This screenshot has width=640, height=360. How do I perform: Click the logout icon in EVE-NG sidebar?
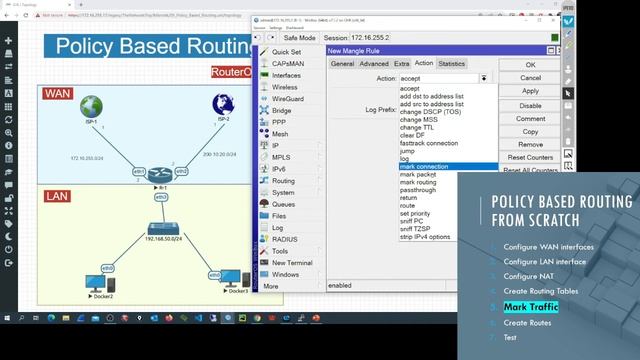[8, 263]
